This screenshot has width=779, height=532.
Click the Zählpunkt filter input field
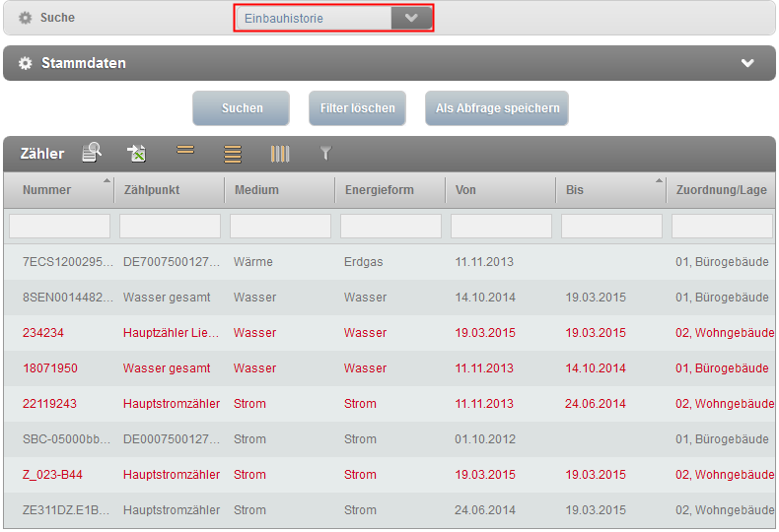(170, 227)
